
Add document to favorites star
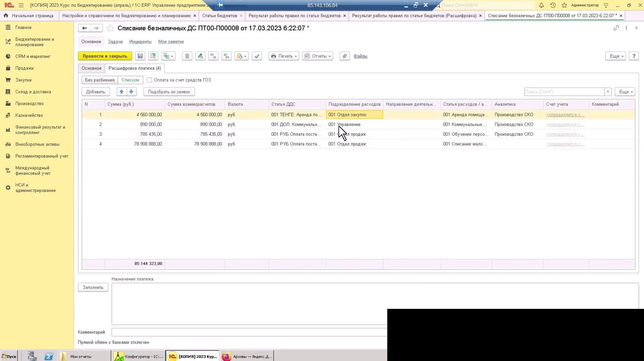tap(110, 28)
